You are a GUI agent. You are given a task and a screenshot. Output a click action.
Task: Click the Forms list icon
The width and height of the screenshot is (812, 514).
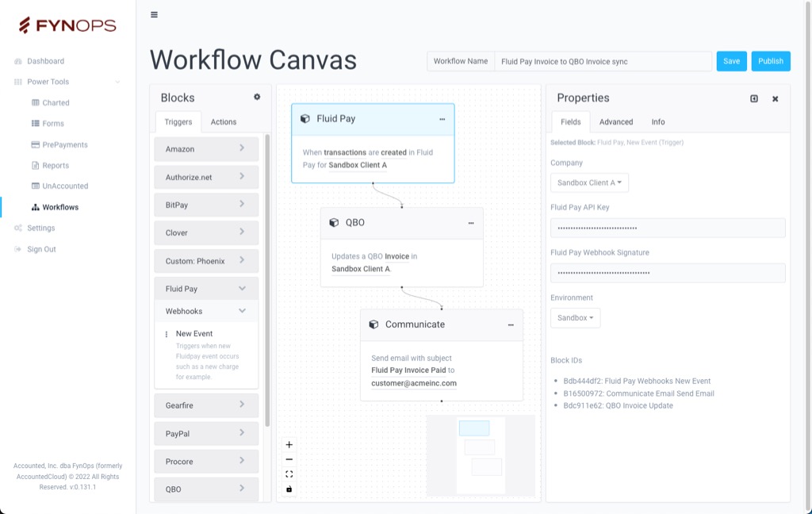(35, 123)
